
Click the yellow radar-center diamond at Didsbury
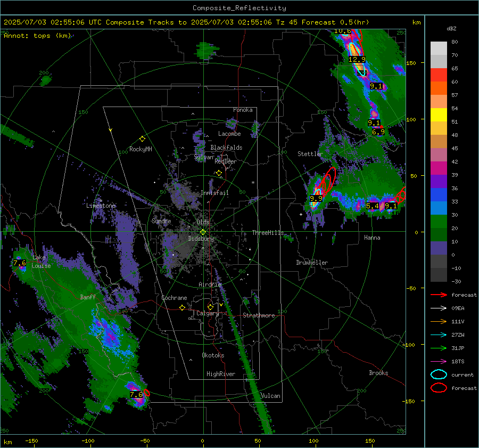coord(203,232)
